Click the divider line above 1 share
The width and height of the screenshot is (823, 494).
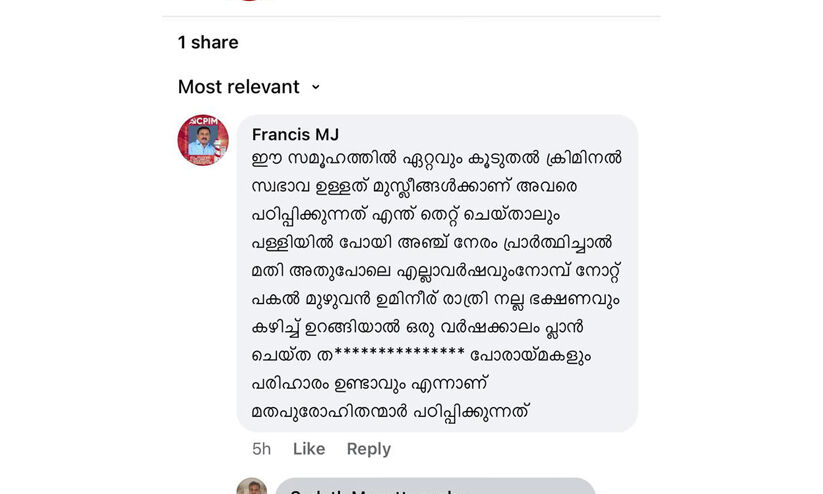(411, 16)
